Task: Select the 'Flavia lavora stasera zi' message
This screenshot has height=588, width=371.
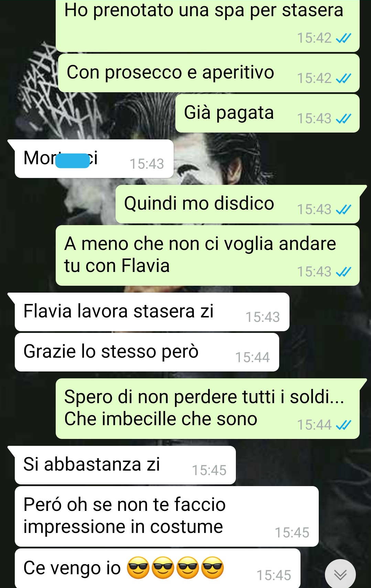Action: click(152, 312)
